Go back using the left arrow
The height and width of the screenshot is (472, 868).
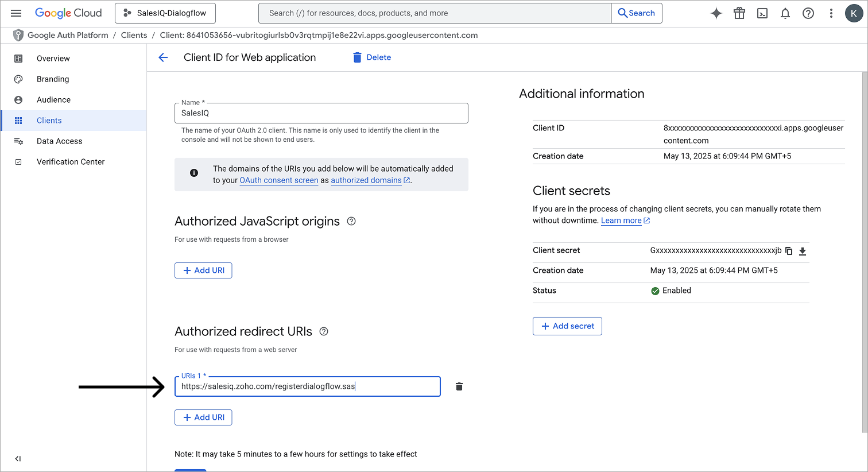pyautogui.click(x=163, y=57)
